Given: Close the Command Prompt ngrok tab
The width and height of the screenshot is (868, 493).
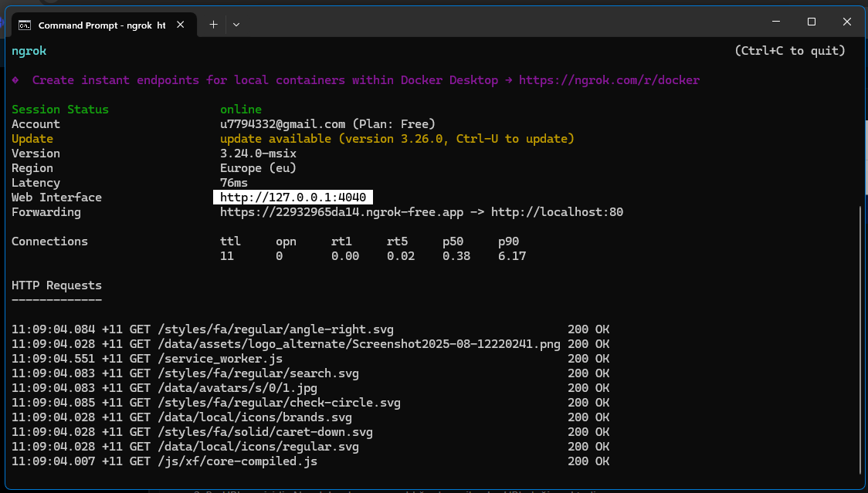Looking at the screenshot, I should coord(181,25).
